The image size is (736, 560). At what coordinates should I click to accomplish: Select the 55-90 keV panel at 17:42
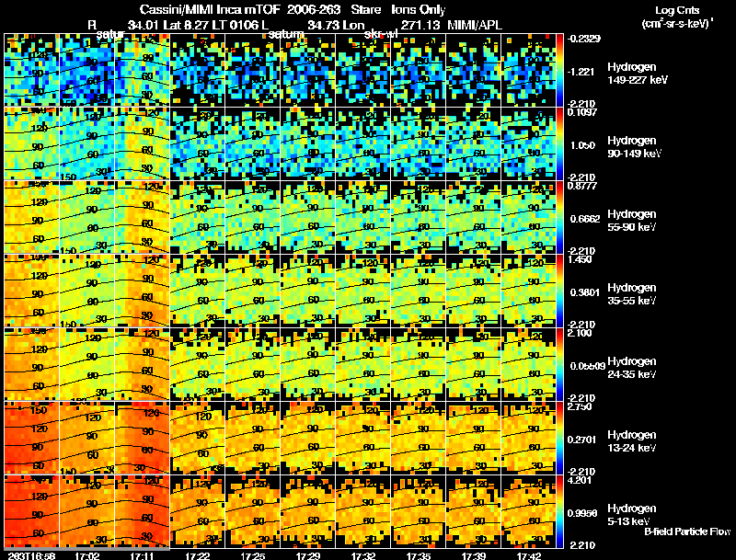[529, 217]
